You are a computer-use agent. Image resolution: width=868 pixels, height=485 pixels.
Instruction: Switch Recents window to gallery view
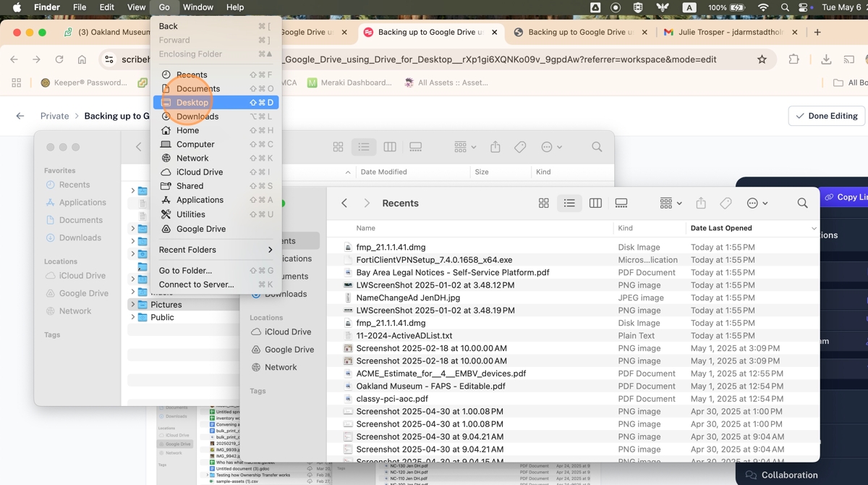(x=621, y=203)
